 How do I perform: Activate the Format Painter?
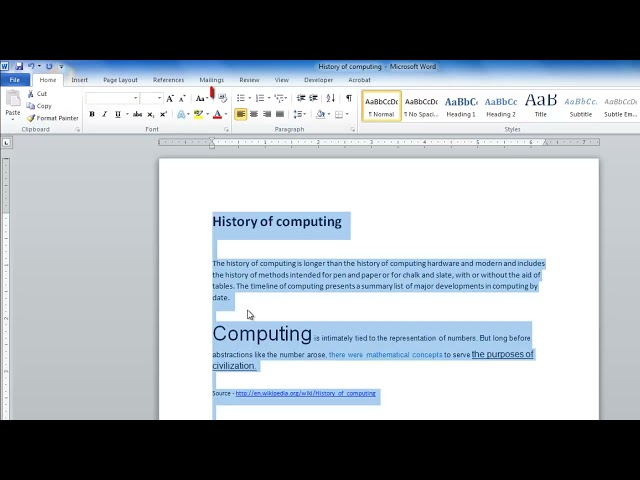click(53, 118)
